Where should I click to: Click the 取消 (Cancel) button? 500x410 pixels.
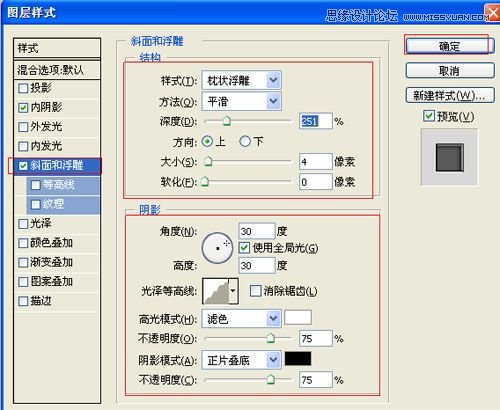450,71
